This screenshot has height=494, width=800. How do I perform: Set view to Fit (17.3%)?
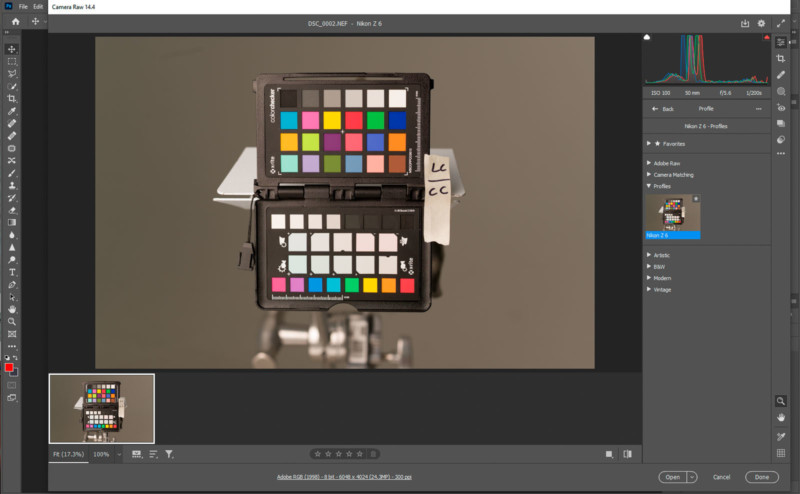[x=68, y=454]
